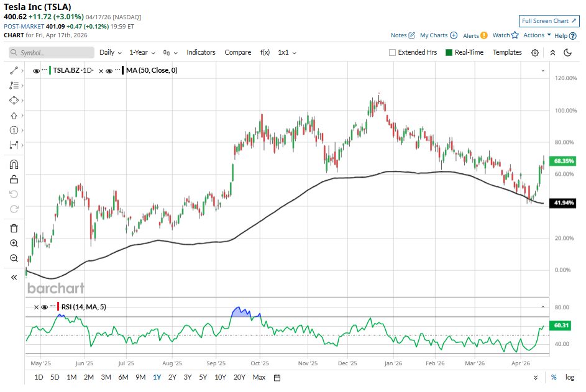Viewport: 586px width, 392px height.
Task: Click the lock drawings icon
Action: [x=14, y=180]
